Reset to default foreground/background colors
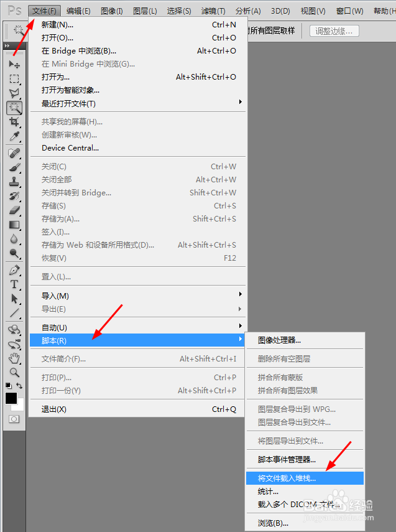 click(x=9, y=386)
